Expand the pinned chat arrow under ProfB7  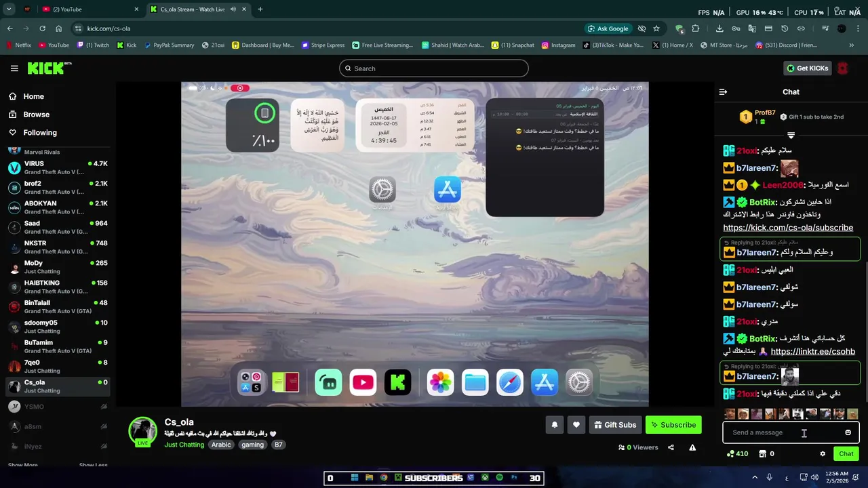[791, 136]
